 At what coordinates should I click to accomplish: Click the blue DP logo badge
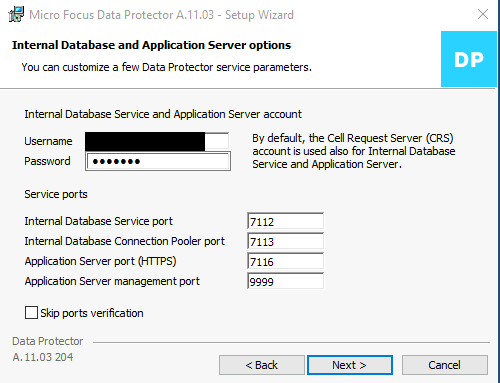coord(469,59)
